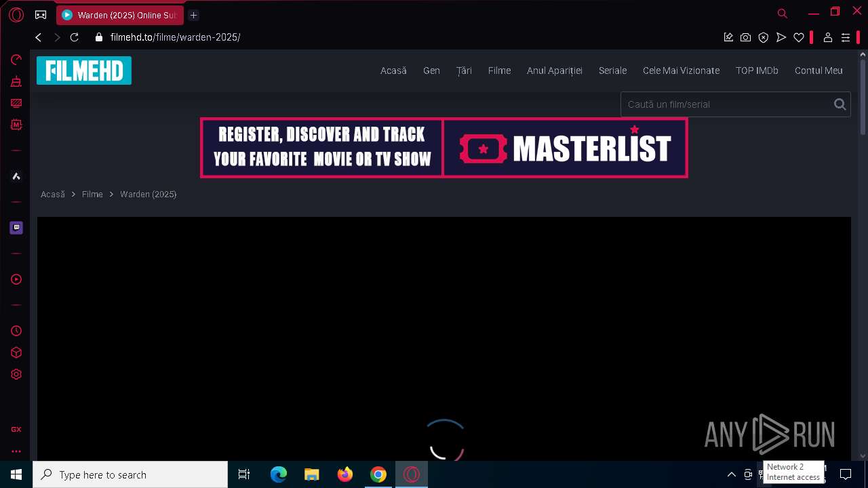Open Twitch panel in sidebar

16,228
